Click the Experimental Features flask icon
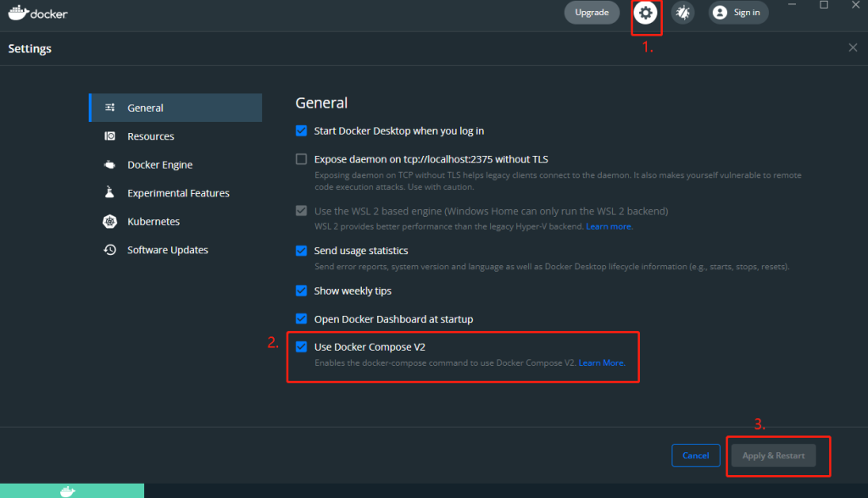868x498 pixels. click(110, 193)
